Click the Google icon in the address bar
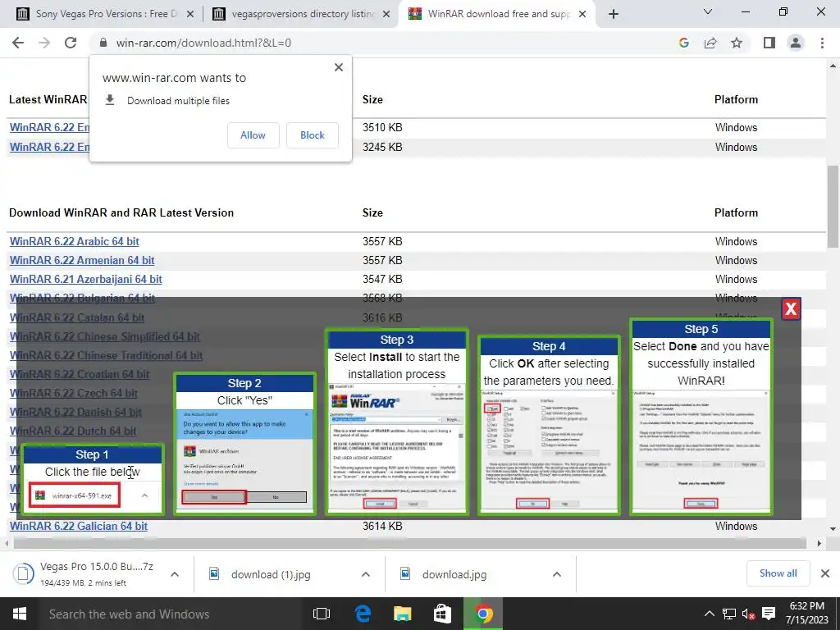The image size is (840, 630). 683,43
